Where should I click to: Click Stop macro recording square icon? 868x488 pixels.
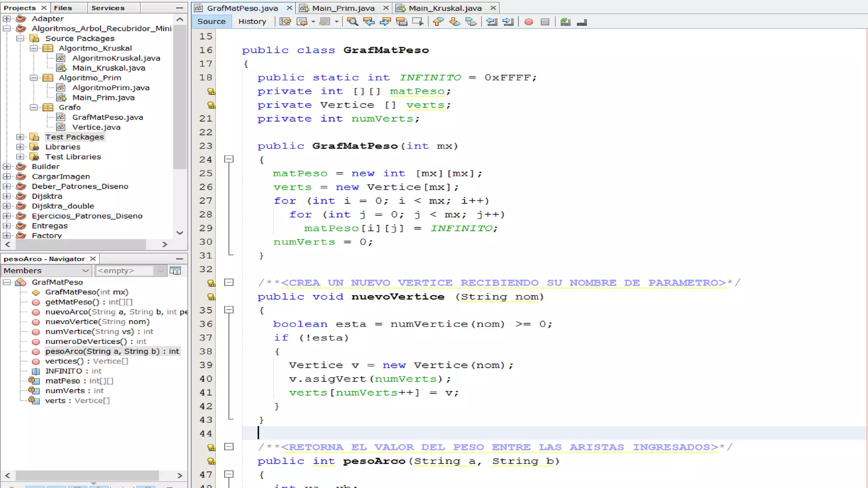545,22
